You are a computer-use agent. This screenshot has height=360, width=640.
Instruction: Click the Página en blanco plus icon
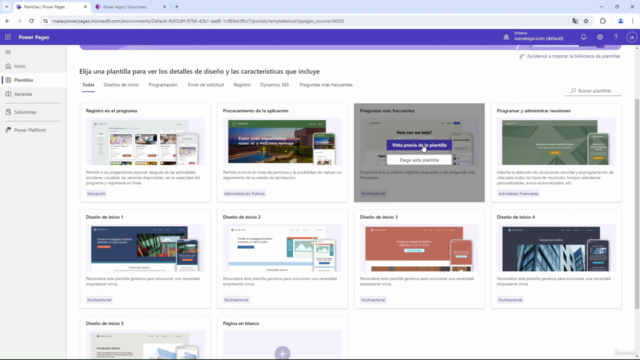(282, 353)
